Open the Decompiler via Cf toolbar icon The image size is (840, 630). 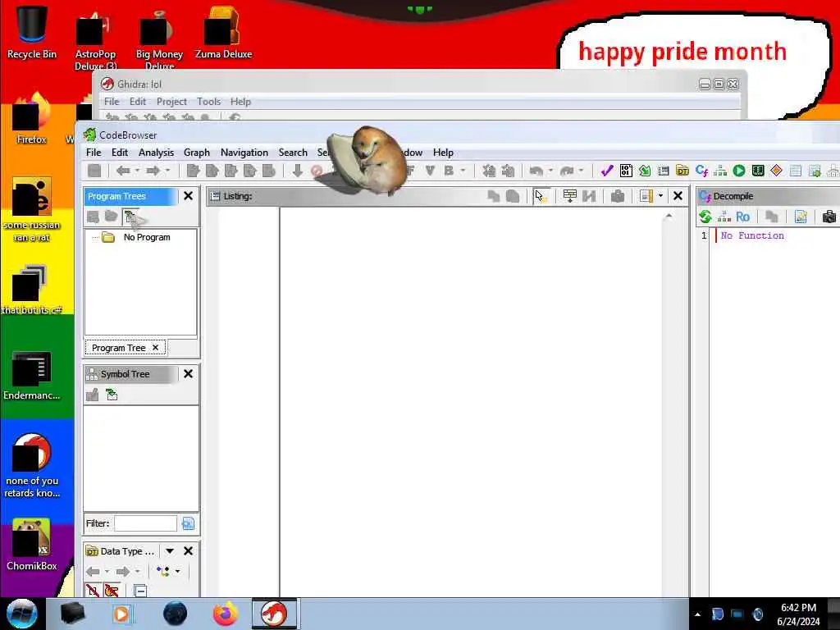pos(701,171)
